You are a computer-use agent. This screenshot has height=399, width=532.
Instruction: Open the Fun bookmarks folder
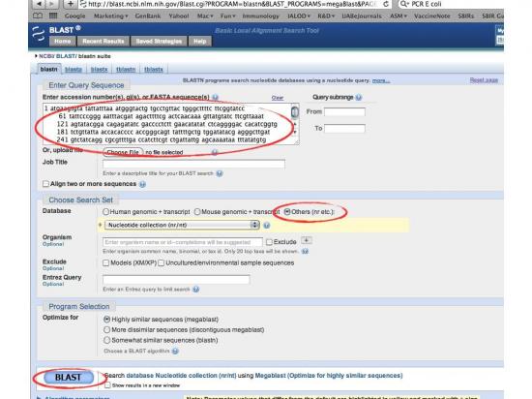[x=227, y=15]
